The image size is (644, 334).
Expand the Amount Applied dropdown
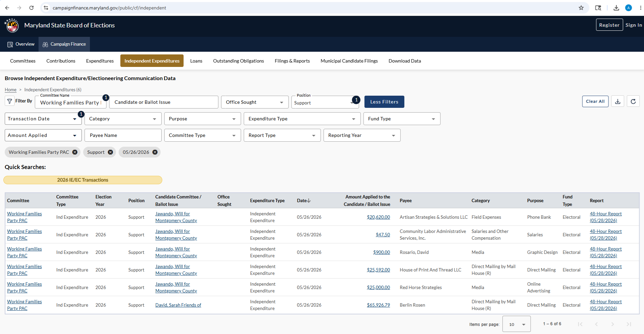pos(43,135)
